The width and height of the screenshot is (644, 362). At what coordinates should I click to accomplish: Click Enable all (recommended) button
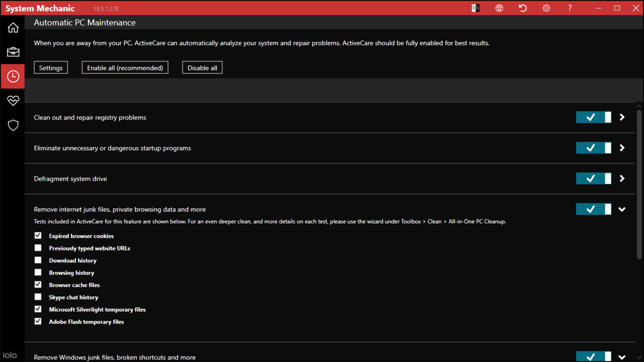pos(125,68)
